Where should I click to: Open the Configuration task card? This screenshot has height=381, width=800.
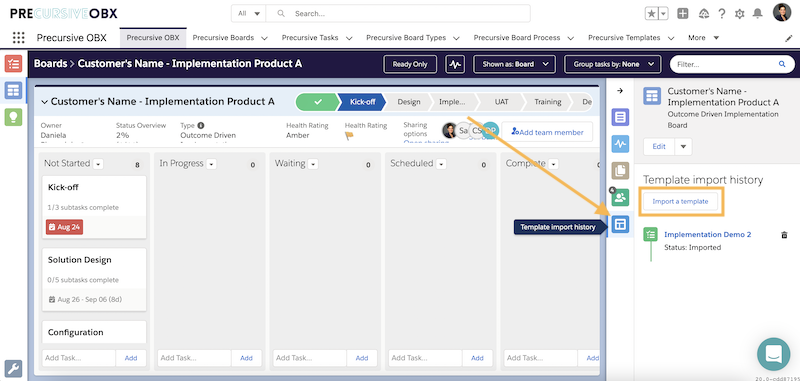(x=94, y=332)
